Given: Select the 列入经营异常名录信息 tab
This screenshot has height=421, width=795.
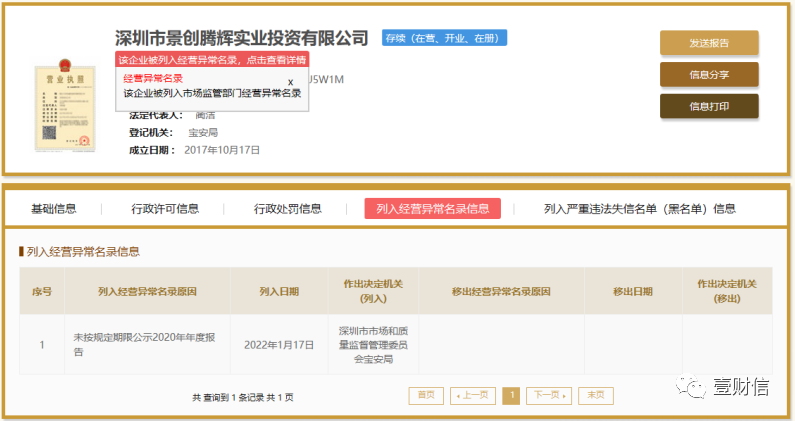Looking at the screenshot, I should click(432, 208).
